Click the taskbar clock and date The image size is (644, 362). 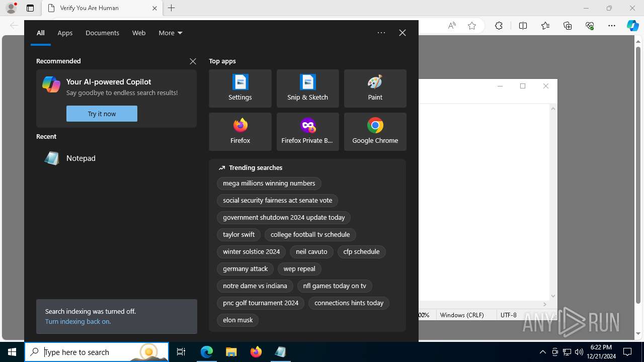(x=601, y=352)
